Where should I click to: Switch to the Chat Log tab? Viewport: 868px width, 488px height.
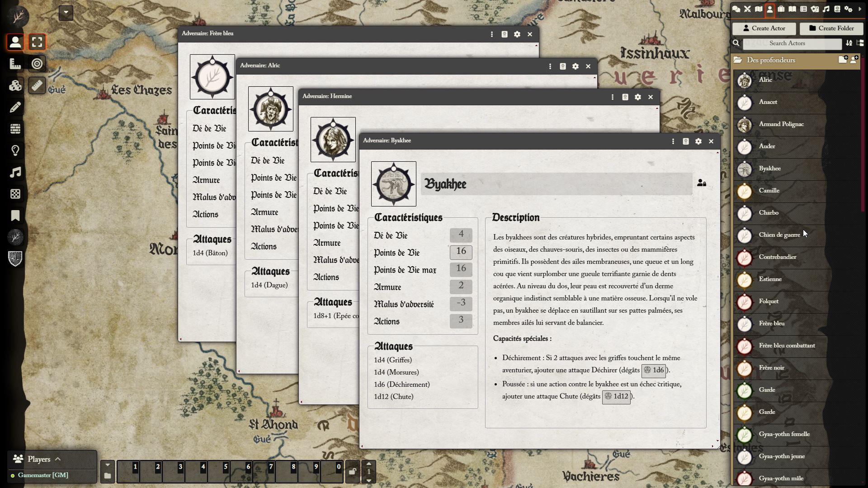tap(736, 9)
